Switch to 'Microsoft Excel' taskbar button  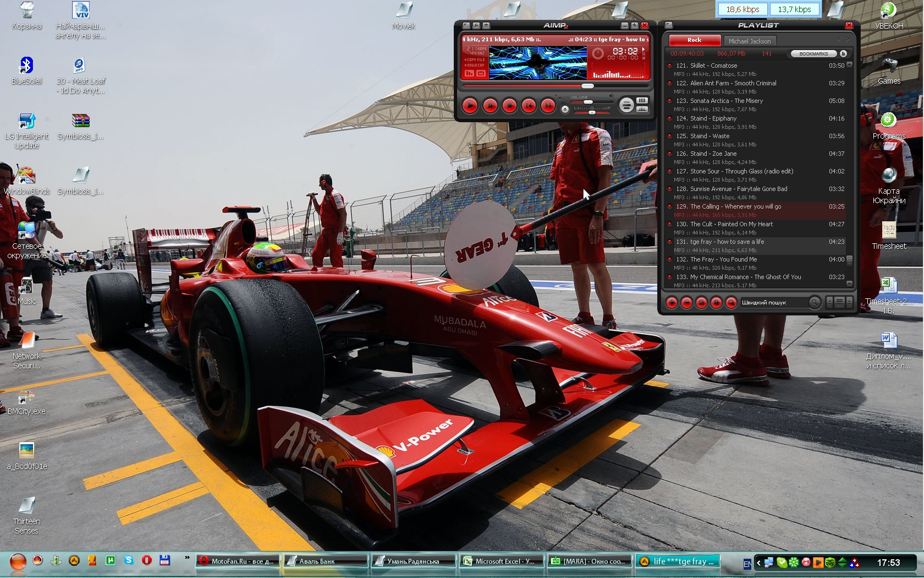501,561
